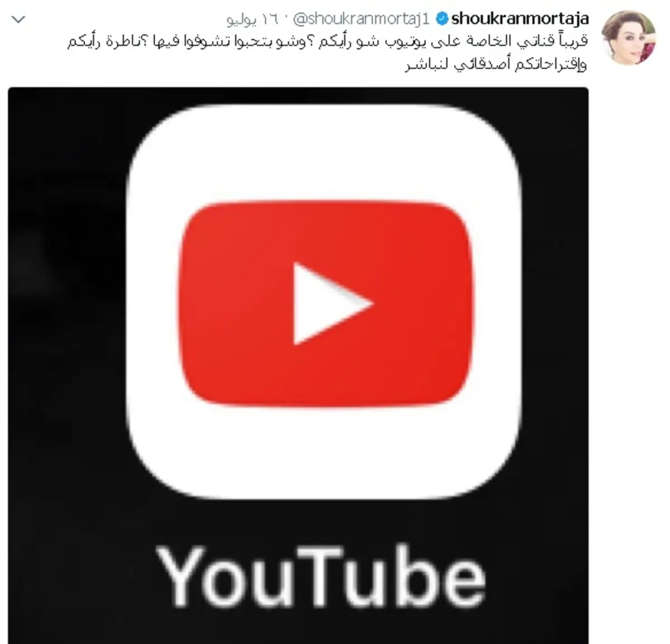Open the tweet options chevron menu
Screen dimensions: 670x644
(x=18, y=21)
